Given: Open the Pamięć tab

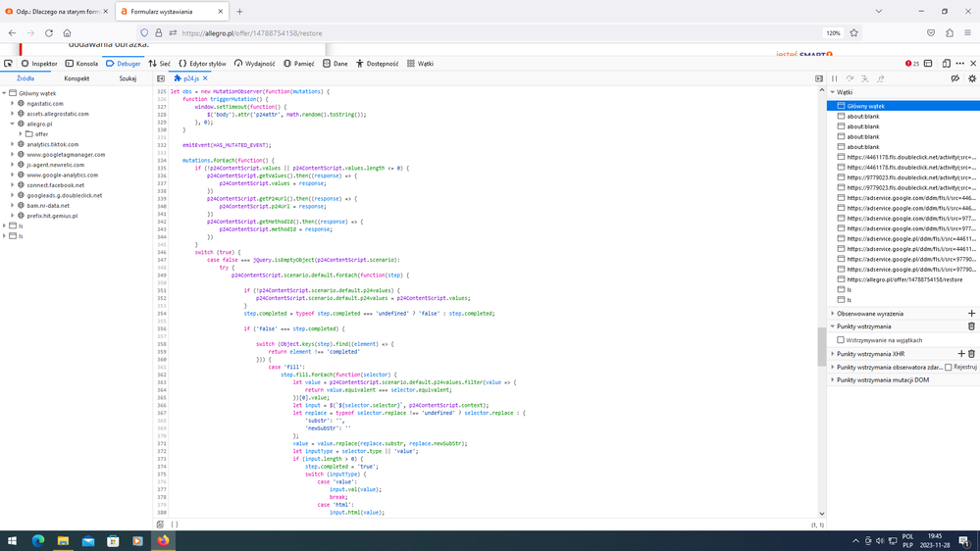Looking at the screenshot, I should pos(299,63).
